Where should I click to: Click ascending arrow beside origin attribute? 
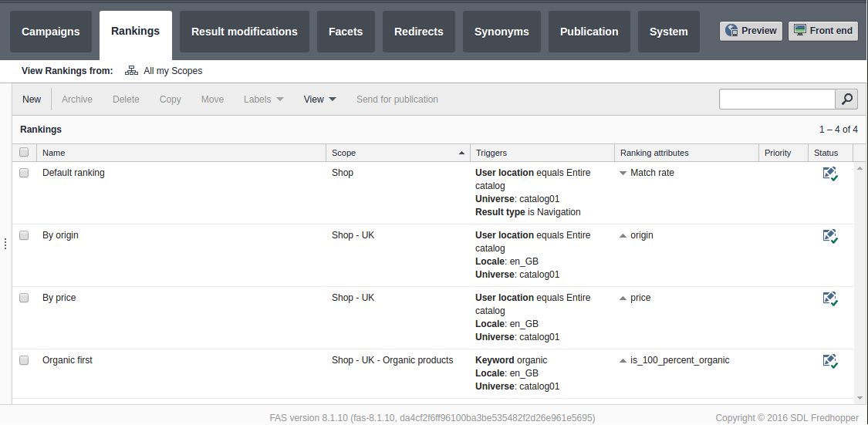click(623, 236)
